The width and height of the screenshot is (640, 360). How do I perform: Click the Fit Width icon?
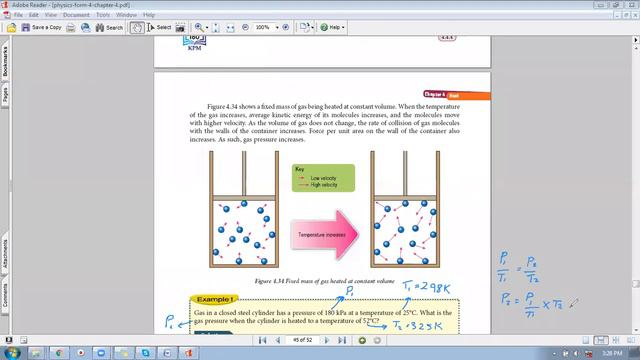point(231,27)
